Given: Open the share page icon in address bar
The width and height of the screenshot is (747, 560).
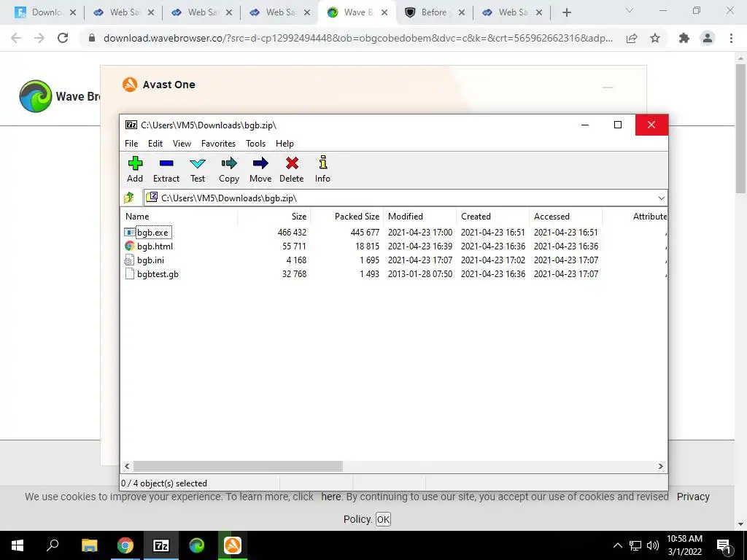Looking at the screenshot, I should [x=632, y=38].
